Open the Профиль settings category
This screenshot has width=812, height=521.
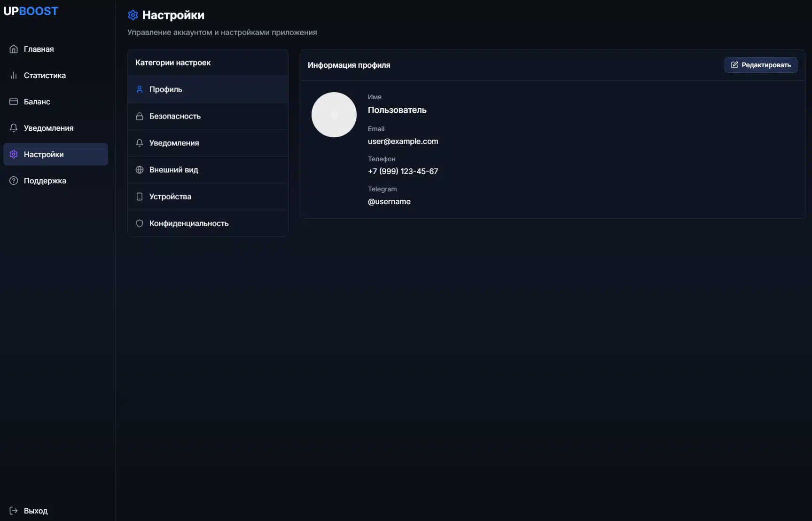pyautogui.click(x=165, y=89)
